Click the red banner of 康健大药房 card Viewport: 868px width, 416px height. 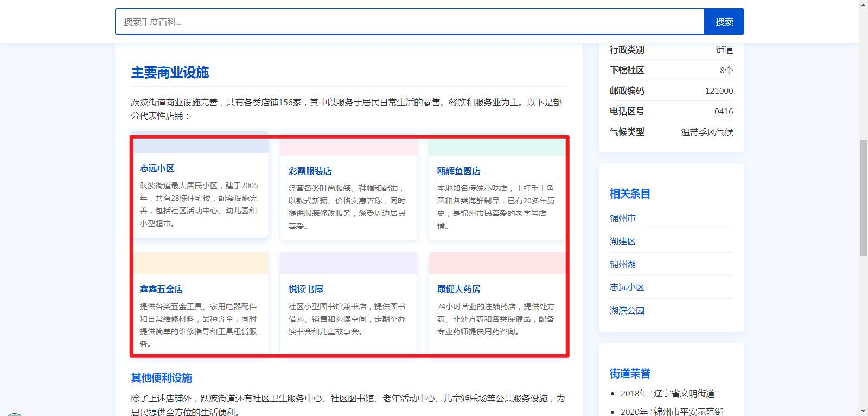[497, 263]
